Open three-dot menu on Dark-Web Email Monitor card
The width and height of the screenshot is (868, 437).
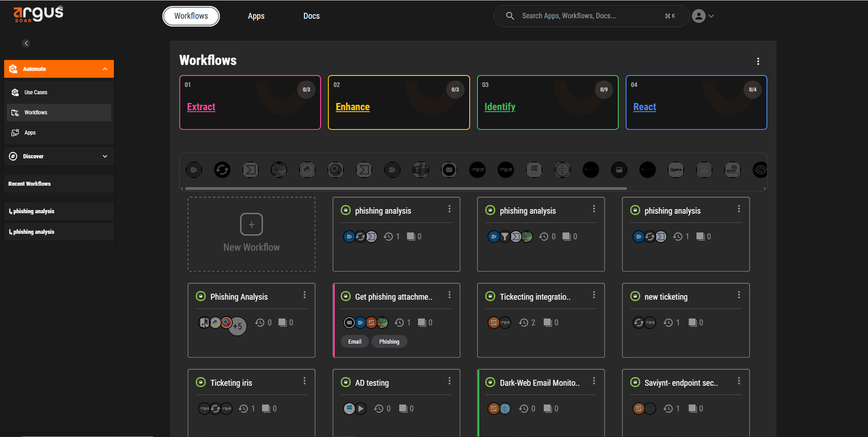(594, 381)
